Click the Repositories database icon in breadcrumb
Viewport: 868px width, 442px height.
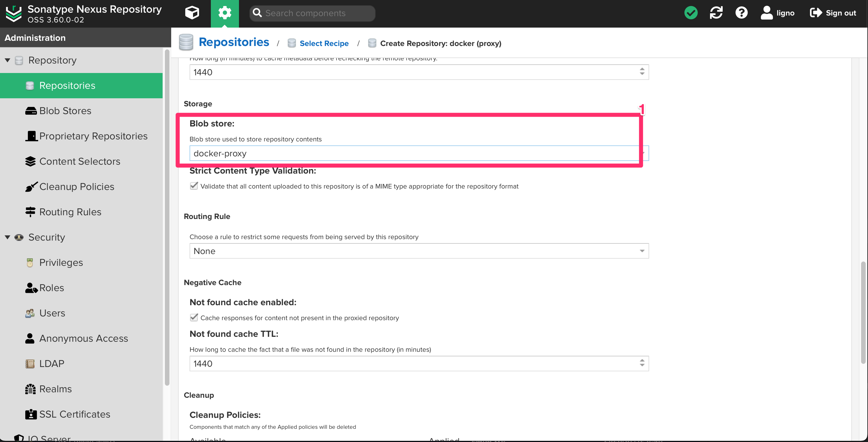coord(186,43)
